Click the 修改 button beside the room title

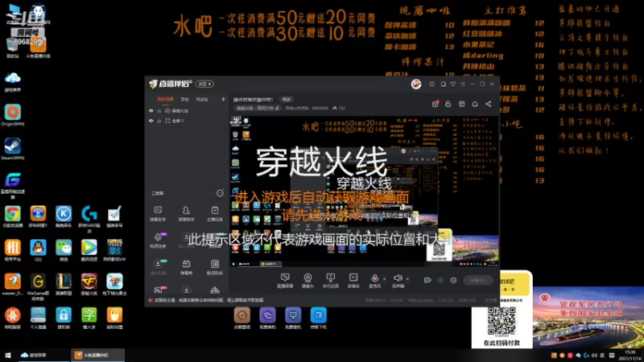[x=287, y=99]
